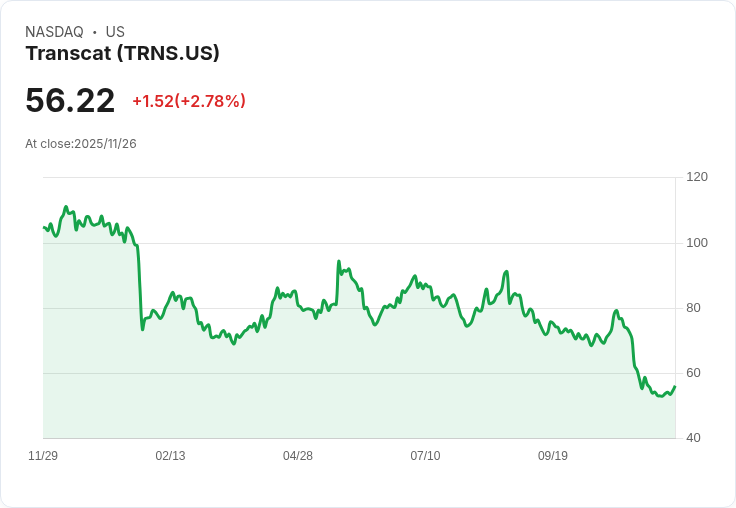
Task: Click the chart's highest peak near 110
Action: (66, 207)
